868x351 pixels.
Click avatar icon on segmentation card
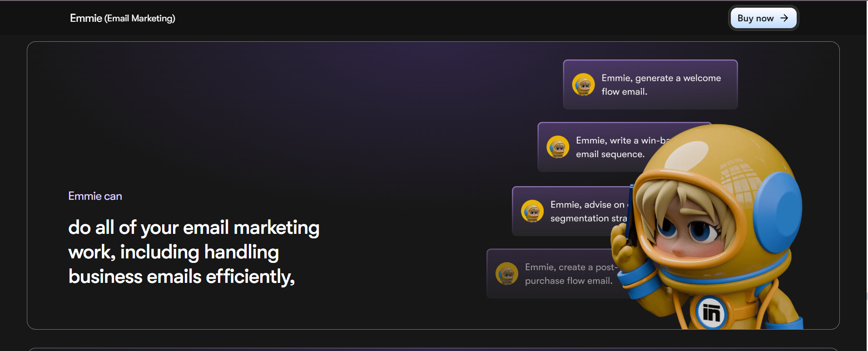(532, 211)
